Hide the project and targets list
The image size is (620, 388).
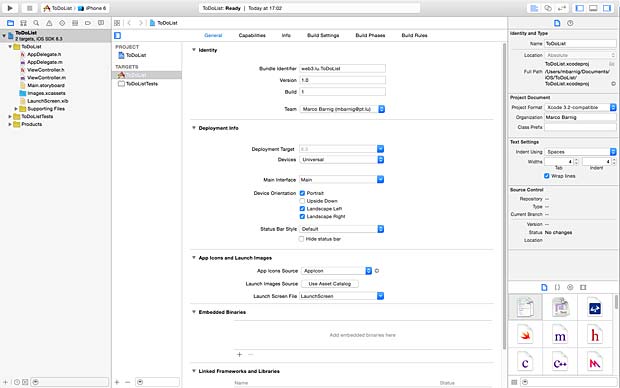(117, 36)
